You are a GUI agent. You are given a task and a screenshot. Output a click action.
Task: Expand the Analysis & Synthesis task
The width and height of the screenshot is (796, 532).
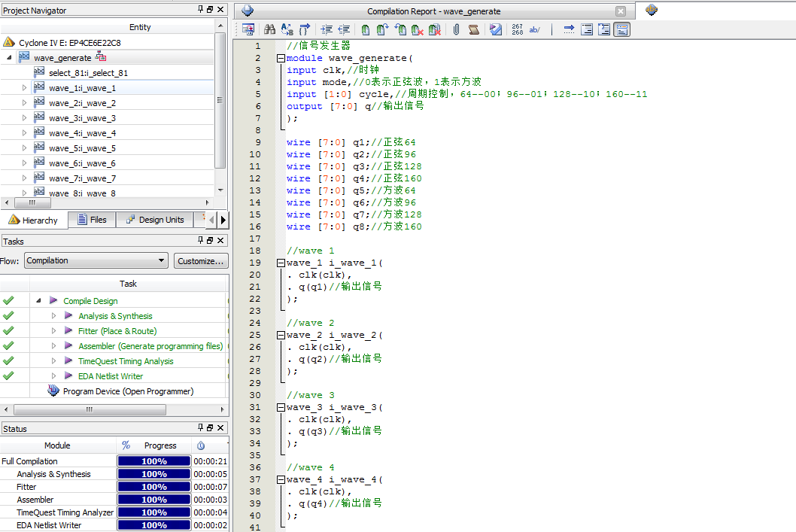(x=54, y=316)
